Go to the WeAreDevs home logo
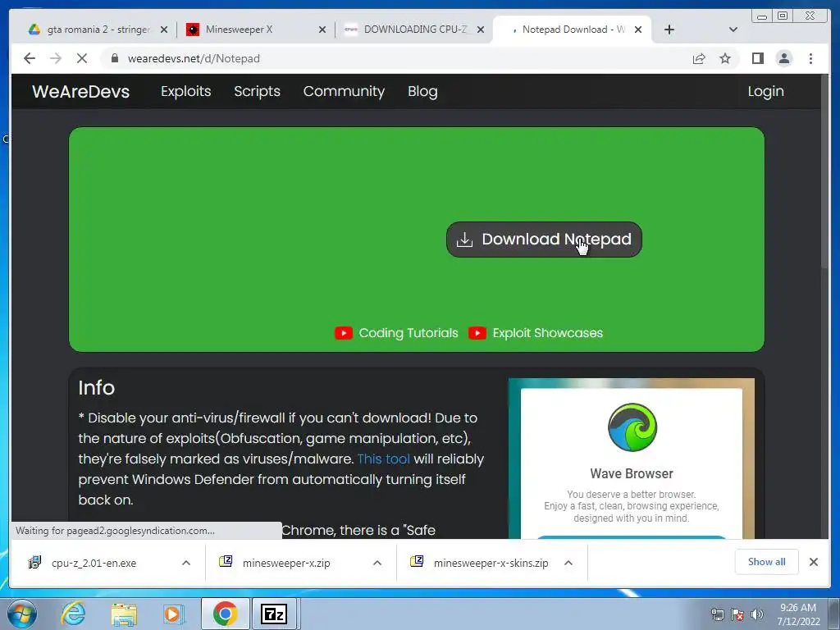Image resolution: width=840 pixels, height=630 pixels. click(81, 91)
